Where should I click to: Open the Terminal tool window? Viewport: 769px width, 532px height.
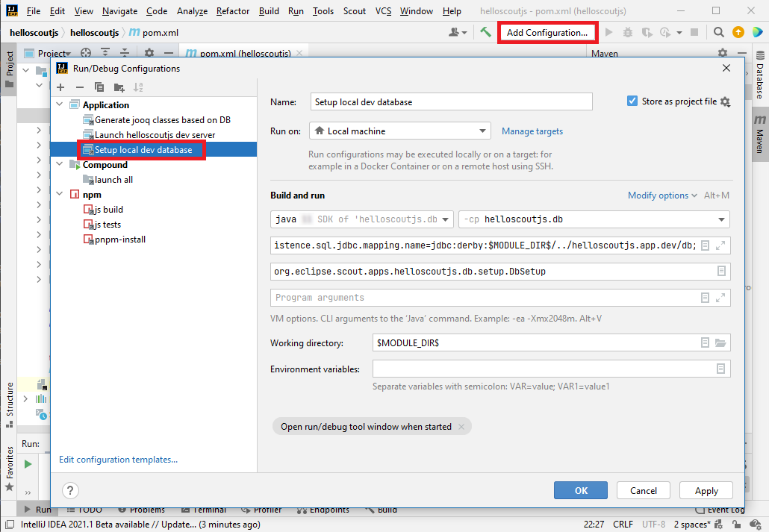(x=203, y=509)
